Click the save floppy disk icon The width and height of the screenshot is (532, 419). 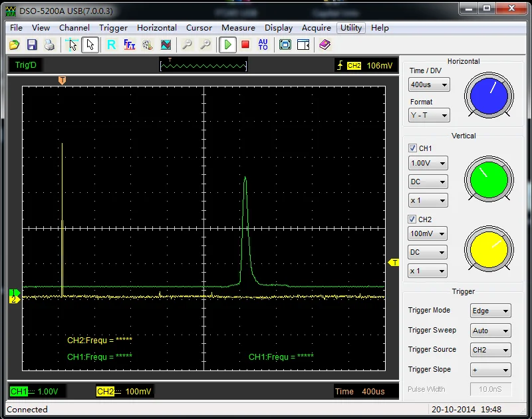coord(32,45)
